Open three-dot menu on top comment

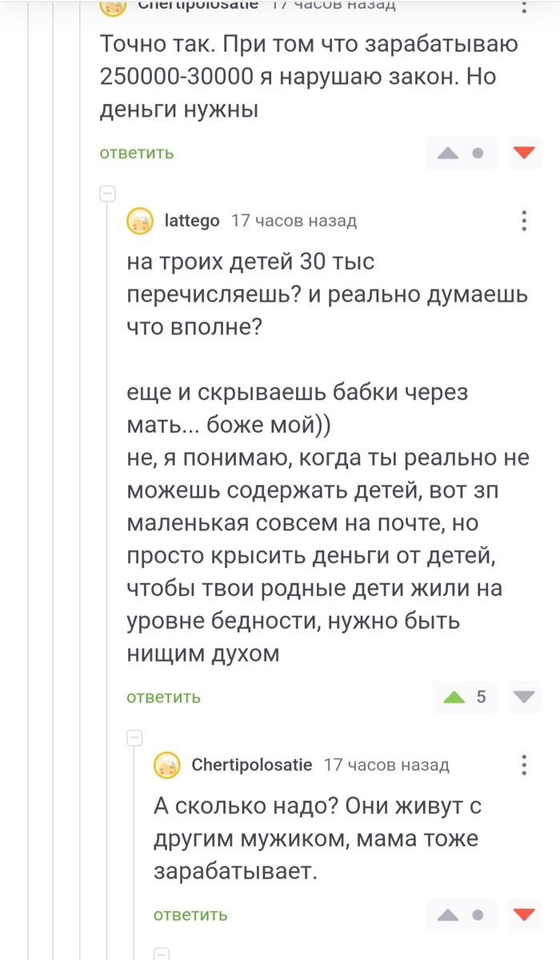[524, 6]
